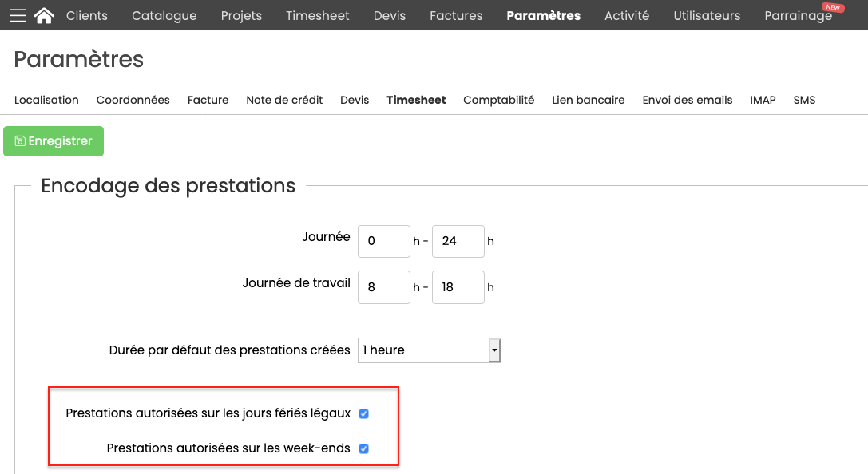
Task: Select the Localisation tab
Action: click(46, 100)
